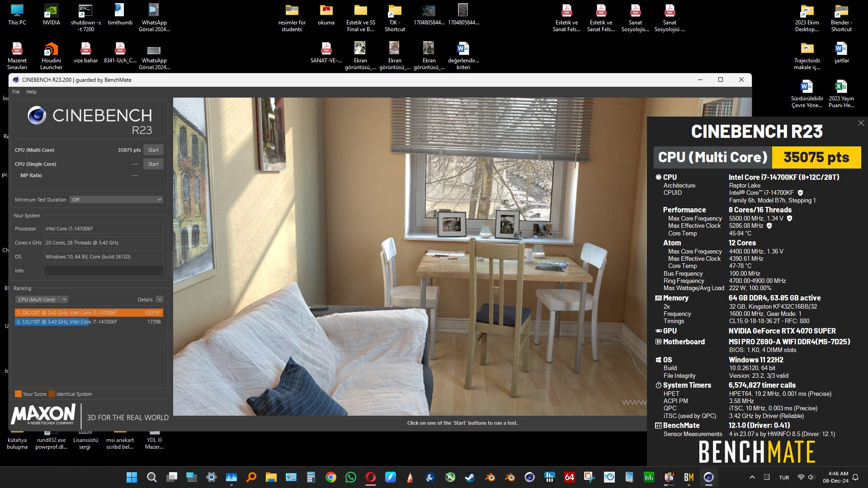868x488 pixels.
Task: Click the BenchMate section icon
Action: pos(658,426)
